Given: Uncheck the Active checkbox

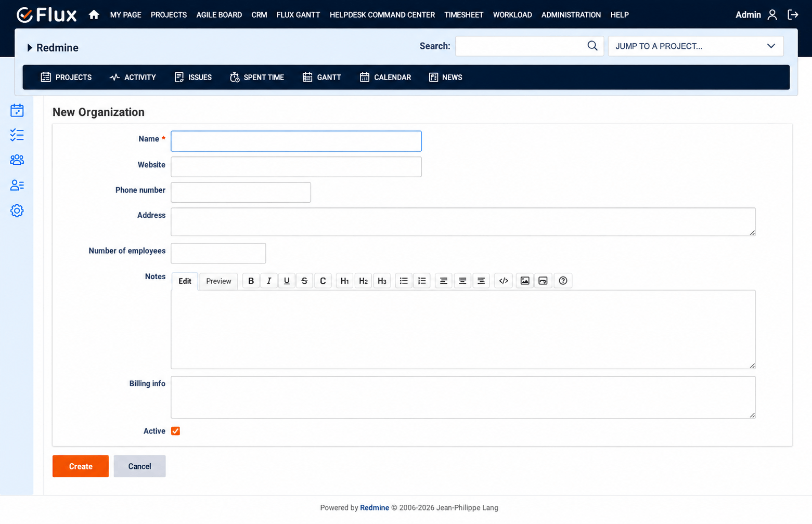Looking at the screenshot, I should (175, 431).
